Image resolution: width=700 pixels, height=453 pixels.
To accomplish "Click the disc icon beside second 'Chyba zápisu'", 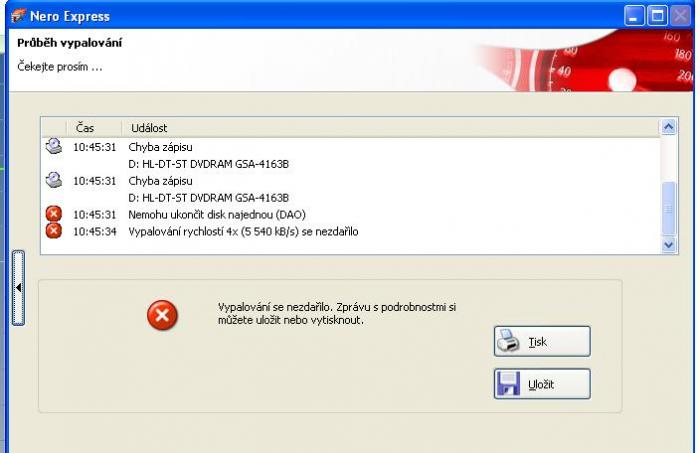I will tap(54, 181).
